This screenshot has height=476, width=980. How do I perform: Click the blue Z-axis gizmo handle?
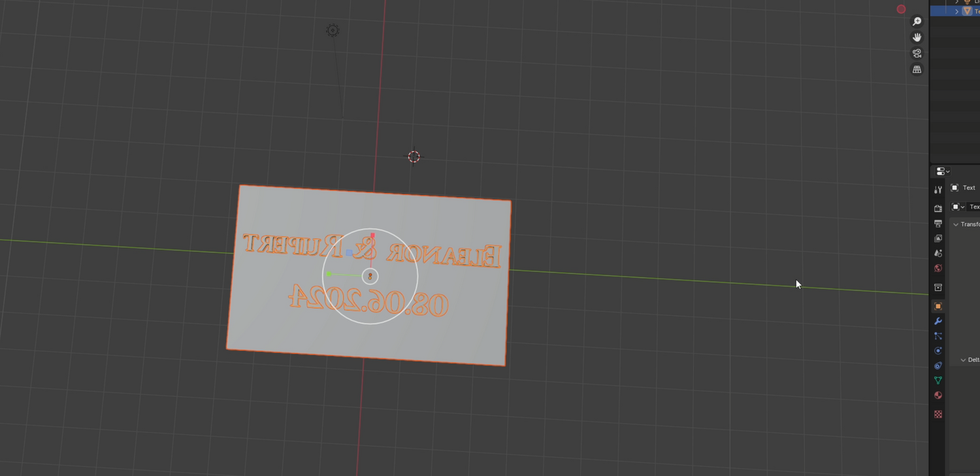[350, 252]
